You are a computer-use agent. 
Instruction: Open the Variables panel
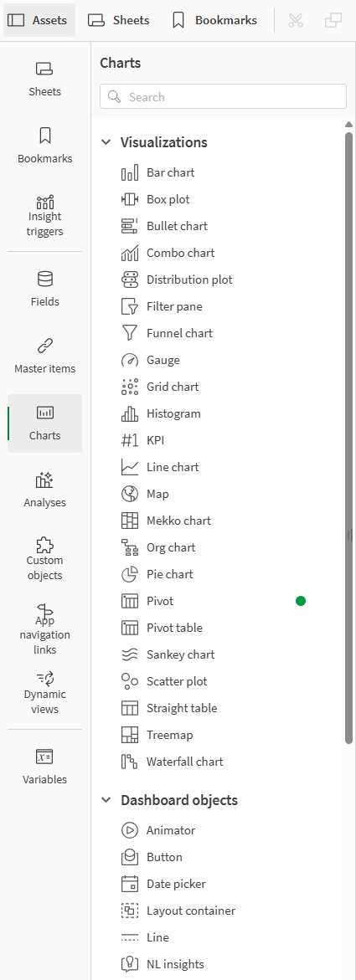tap(45, 767)
